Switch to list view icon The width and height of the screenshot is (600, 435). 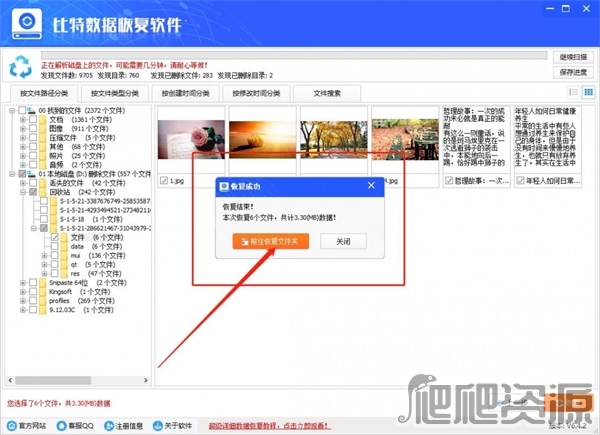tap(573, 92)
